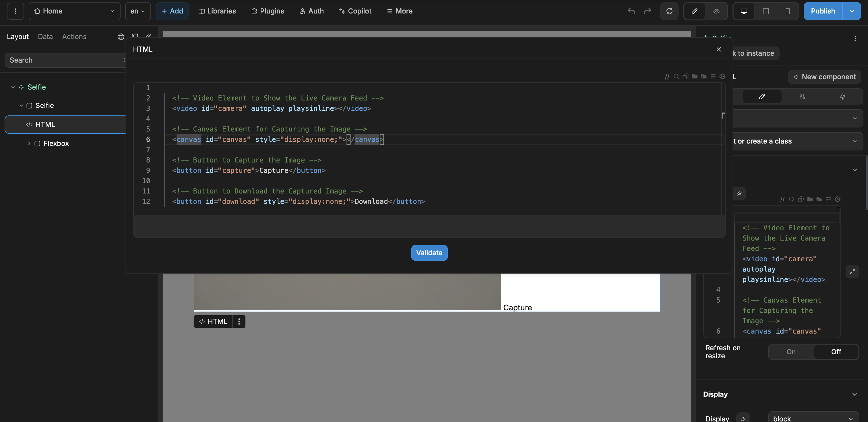Viewport: 868px width, 422px height.
Task: Click the Search field in the left panel
Action: pos(61,60)
